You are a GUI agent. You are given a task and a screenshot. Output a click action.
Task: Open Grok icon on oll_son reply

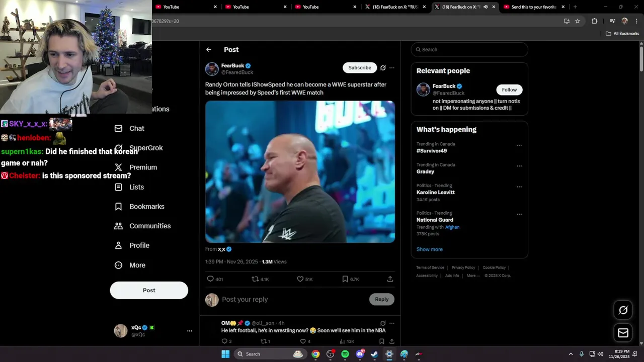click(383, 323)
